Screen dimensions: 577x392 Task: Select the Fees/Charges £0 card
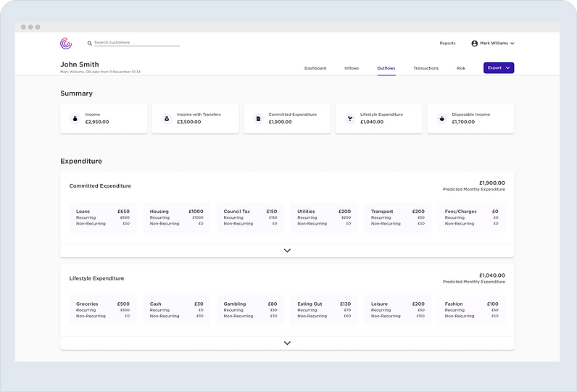pos(471,217)
